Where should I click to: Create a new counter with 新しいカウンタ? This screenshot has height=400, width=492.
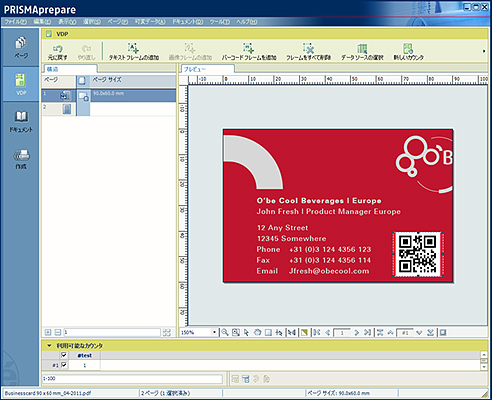coord(409,52)
